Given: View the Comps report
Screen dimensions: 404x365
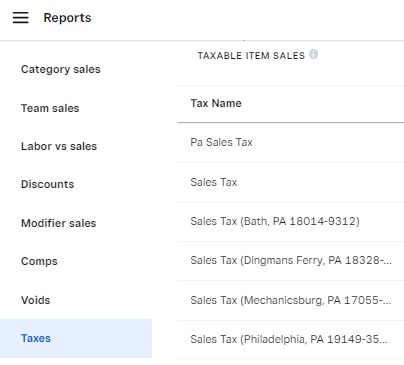Looking at the screenshot, I should tap(39, 261).
